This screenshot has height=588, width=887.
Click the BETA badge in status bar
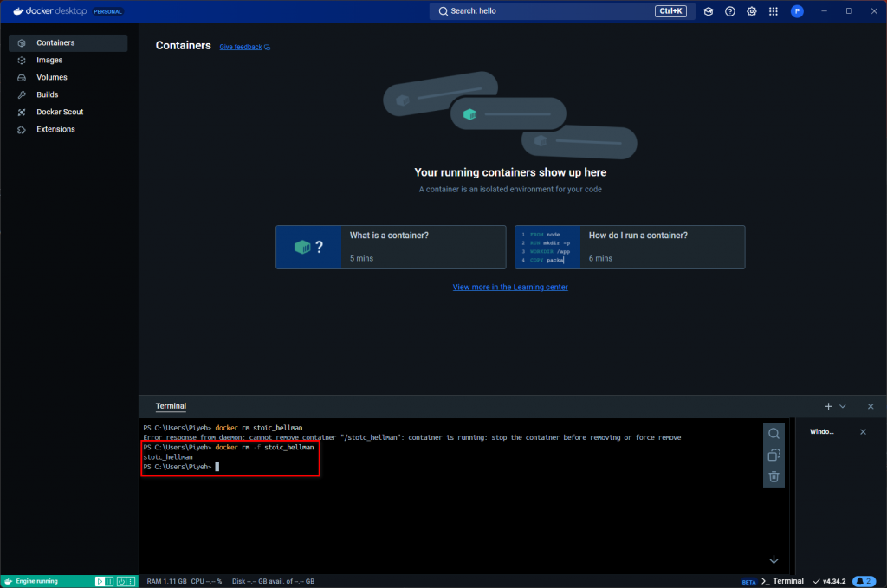(748, 582)
